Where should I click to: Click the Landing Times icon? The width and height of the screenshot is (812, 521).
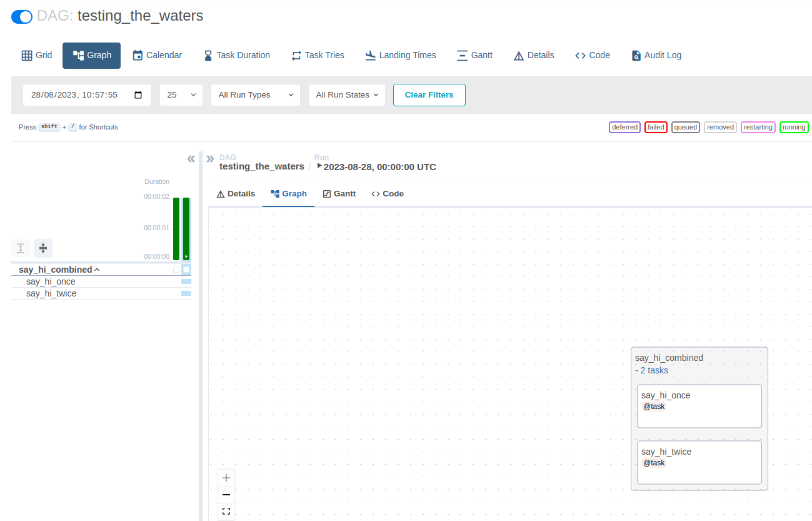(371, 55)
